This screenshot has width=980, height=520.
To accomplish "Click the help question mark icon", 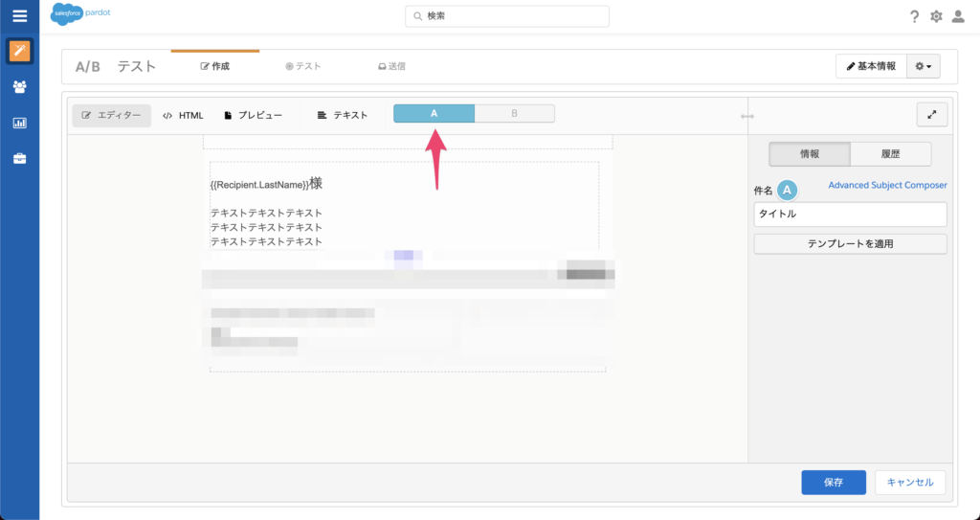I will pos(914,16).
